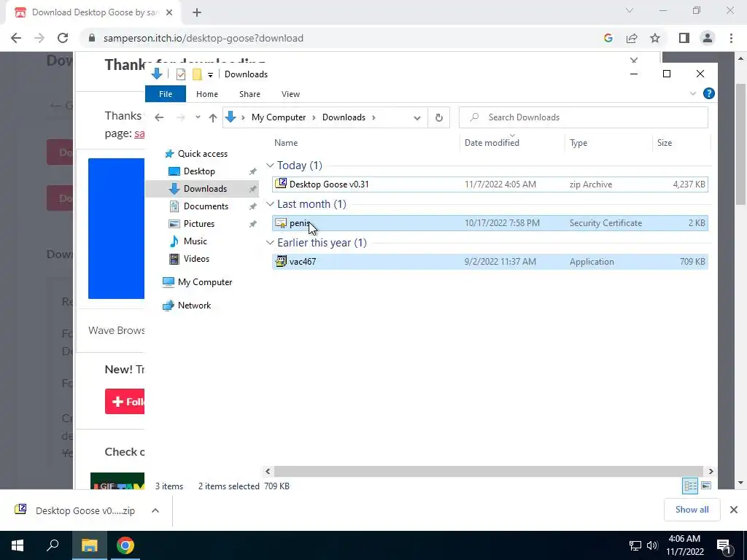The width and height of the screenshot is (747, 560).
Task: Sort by the Type column
Action: click(578, 143)
